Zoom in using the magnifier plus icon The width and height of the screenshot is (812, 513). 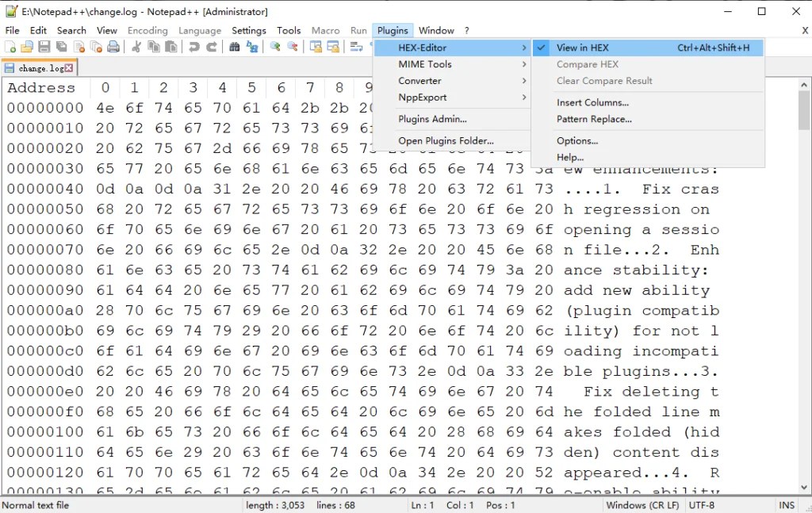(x=275, y=47)
